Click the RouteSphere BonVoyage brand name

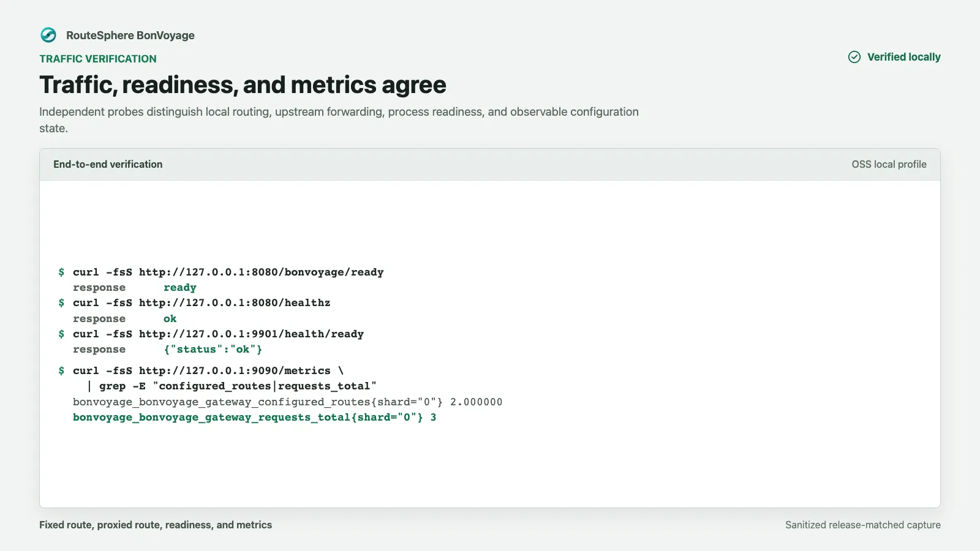click(130, 36)
